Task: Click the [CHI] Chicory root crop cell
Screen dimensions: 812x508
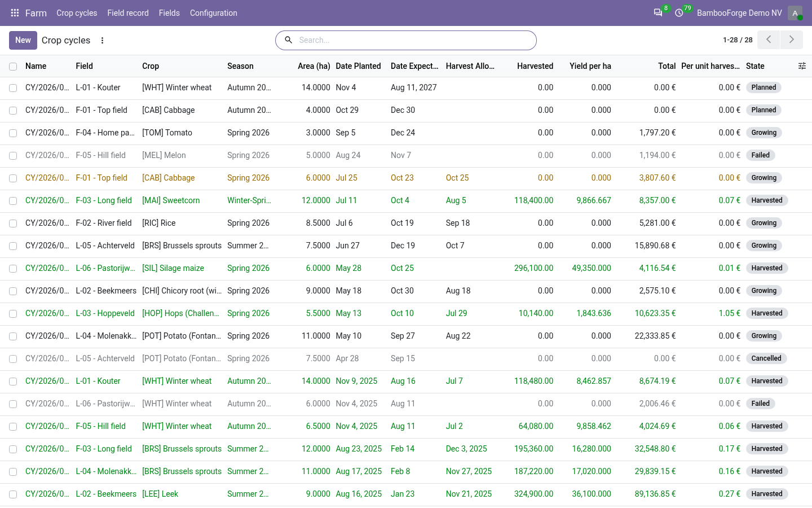Action: point(182,291)
